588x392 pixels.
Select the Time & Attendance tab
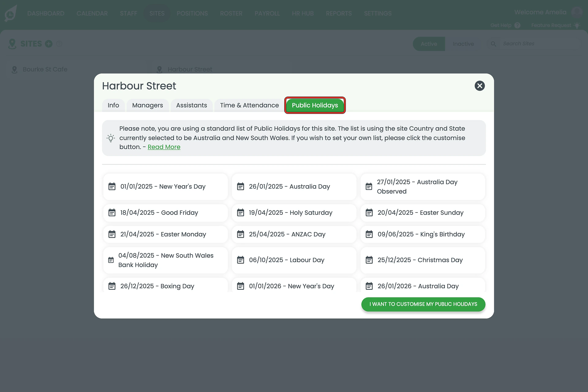(x=249, y=105)
